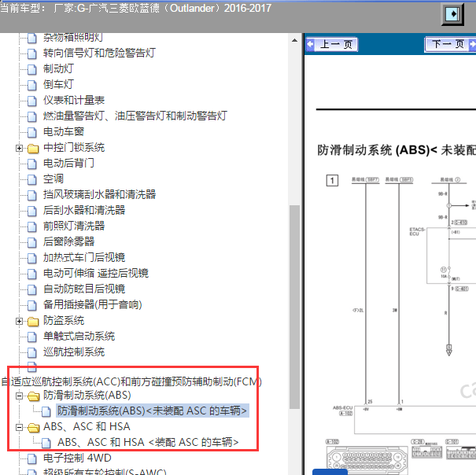The width and height of the screenshot is (476, 475).
Task: Click the numbered box 1 in the diagram
Action: (332, 181)
